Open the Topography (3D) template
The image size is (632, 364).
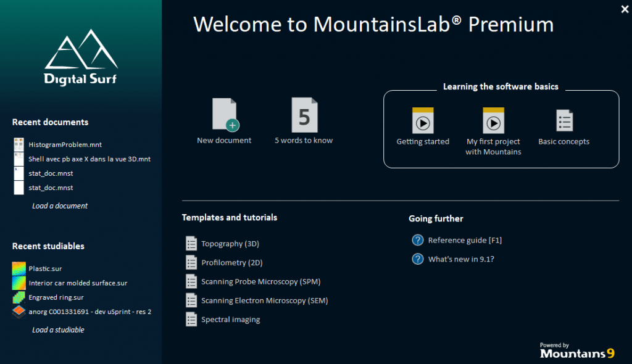pyautogui.click(x=230, y=243)
